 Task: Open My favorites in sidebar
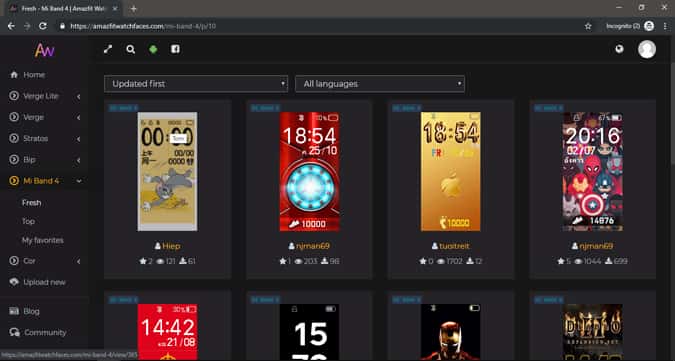[43, 240]
